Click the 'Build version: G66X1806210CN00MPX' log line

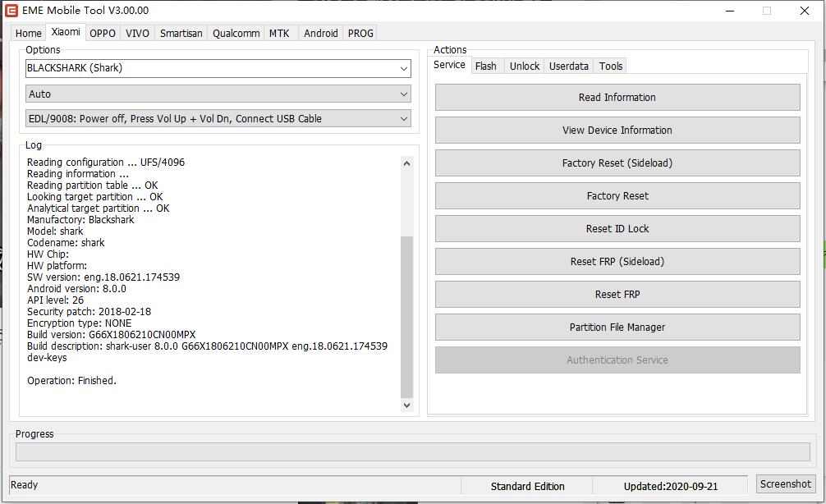point(111,335)
